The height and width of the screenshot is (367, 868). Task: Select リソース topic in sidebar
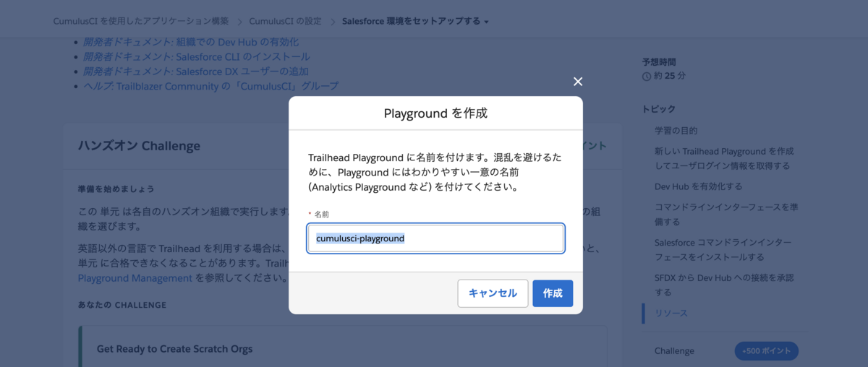click(x=671, y=313)
